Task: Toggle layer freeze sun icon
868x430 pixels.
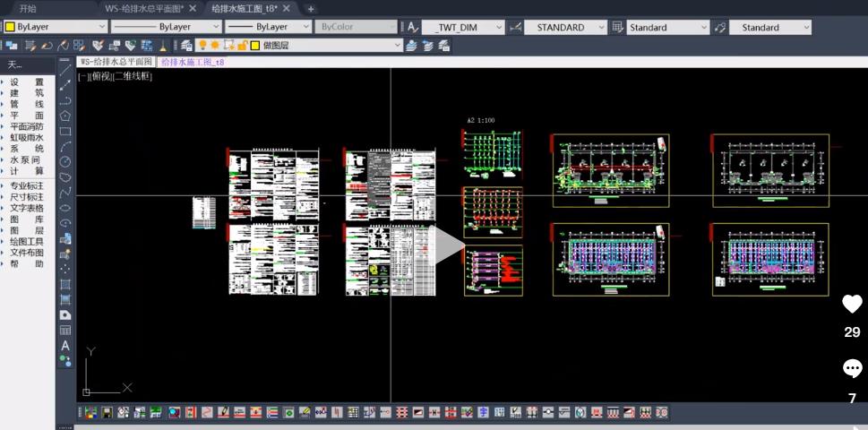Action: point(215,45)
